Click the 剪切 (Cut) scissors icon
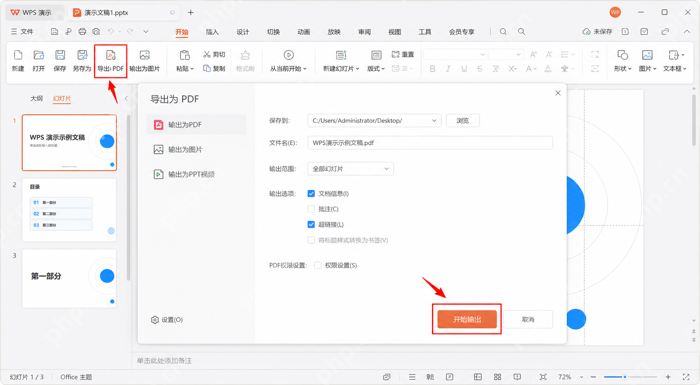700x385 pixels. (x=207, y=54)
